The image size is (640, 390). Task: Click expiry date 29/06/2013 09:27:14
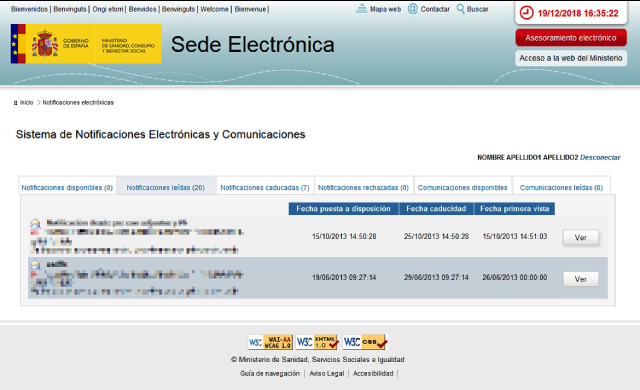coord(436,277)
